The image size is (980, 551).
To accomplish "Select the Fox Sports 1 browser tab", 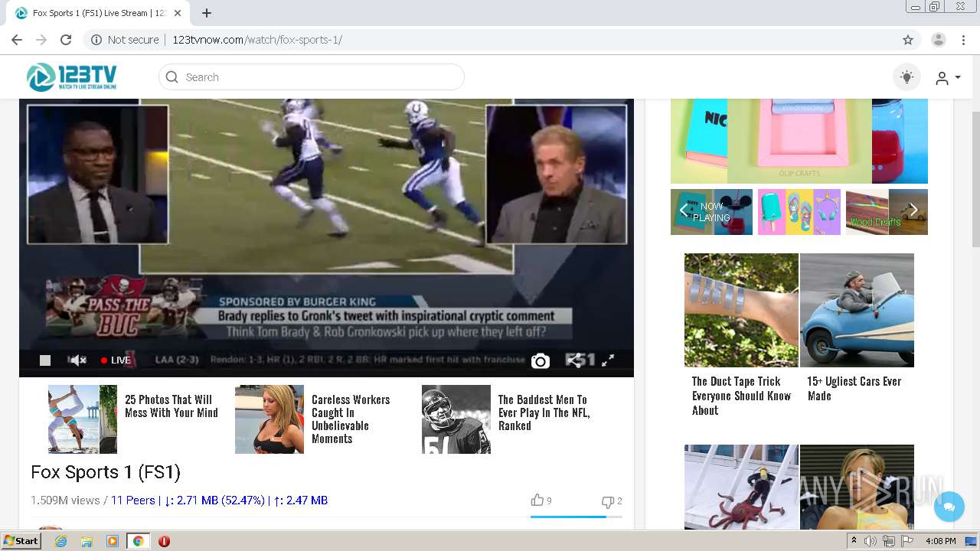I will tap(98, 13).
